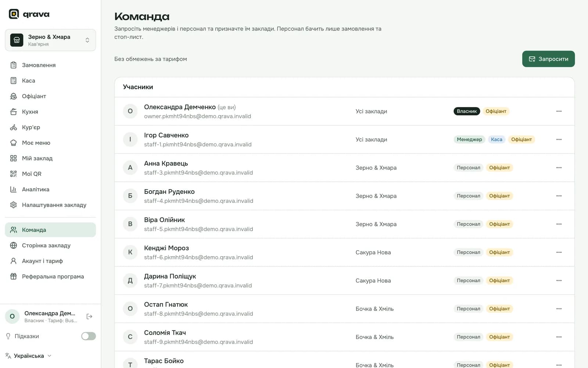Click email staff-5.pkmht94nbs@demo.qrava.invalid
588x368 pixels.
[x=198, y=229]
